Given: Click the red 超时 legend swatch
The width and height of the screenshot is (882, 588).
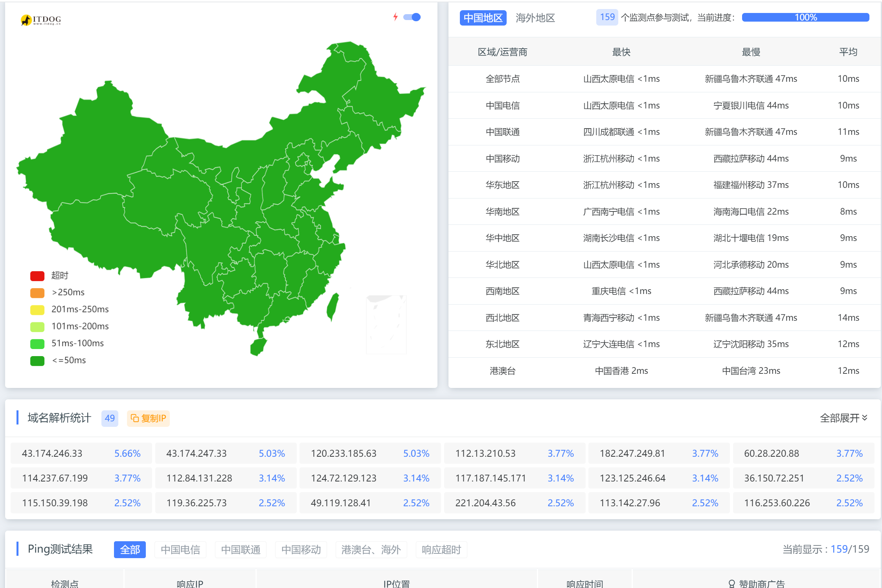Looking at the screenshot, I should pyautogui.click(x=37, y=276).
